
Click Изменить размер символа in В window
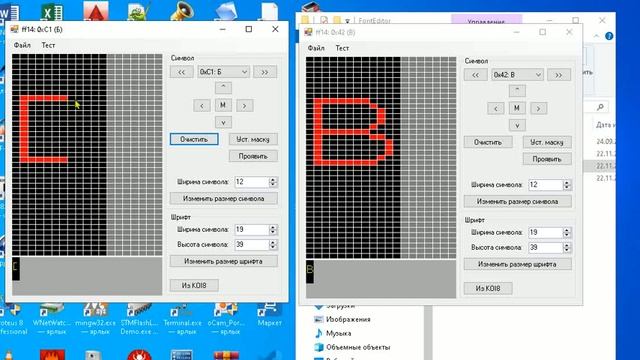518,201
